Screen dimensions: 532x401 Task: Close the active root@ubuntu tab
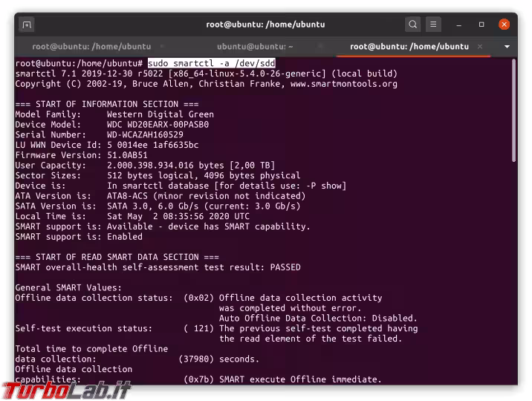click(x=480, y=47)
